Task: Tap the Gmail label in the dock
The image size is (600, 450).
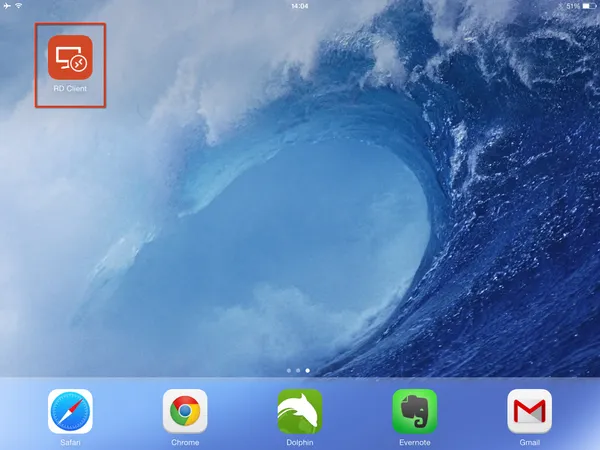Action: [530, 442]
